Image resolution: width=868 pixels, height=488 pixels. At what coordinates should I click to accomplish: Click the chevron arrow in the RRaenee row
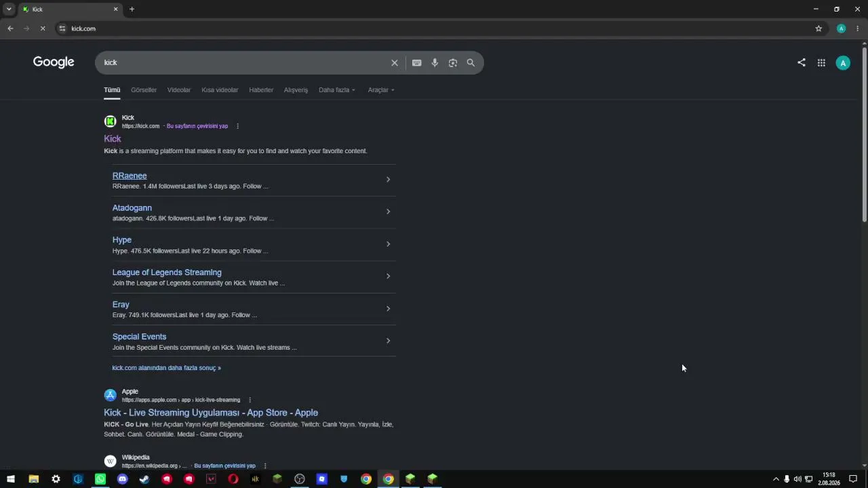click(388, 180)
